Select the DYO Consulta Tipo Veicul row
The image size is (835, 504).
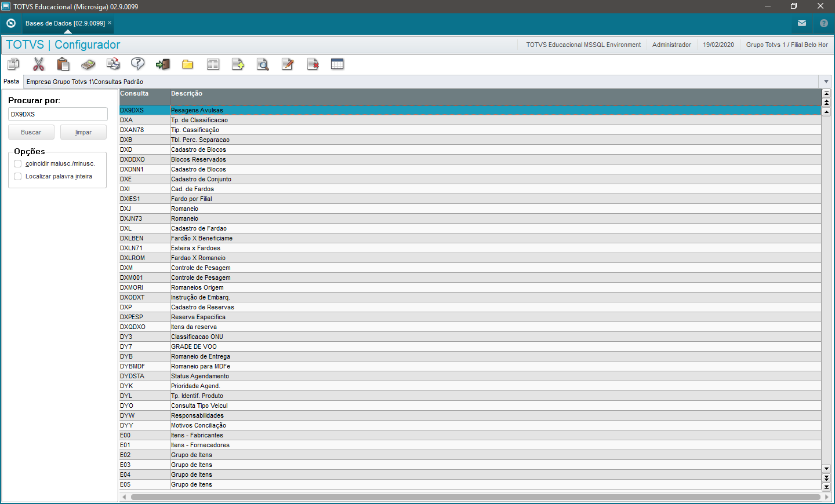pos(470,406)
